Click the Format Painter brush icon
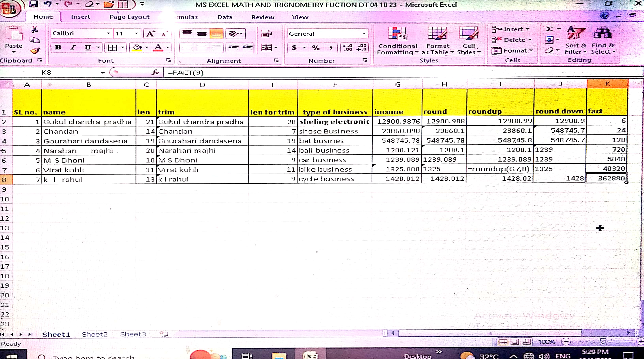This screenshot has width=644, height=359. pos(35,51)
